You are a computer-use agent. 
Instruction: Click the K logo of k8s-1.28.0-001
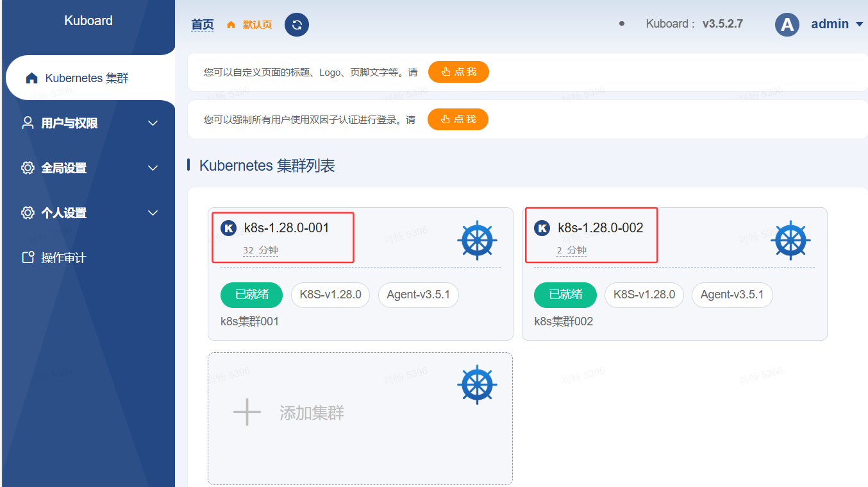click(x=228, y=228)
